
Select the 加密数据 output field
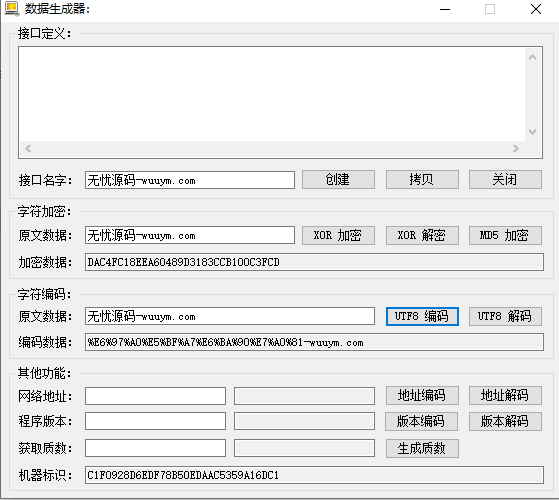(314, 262)
